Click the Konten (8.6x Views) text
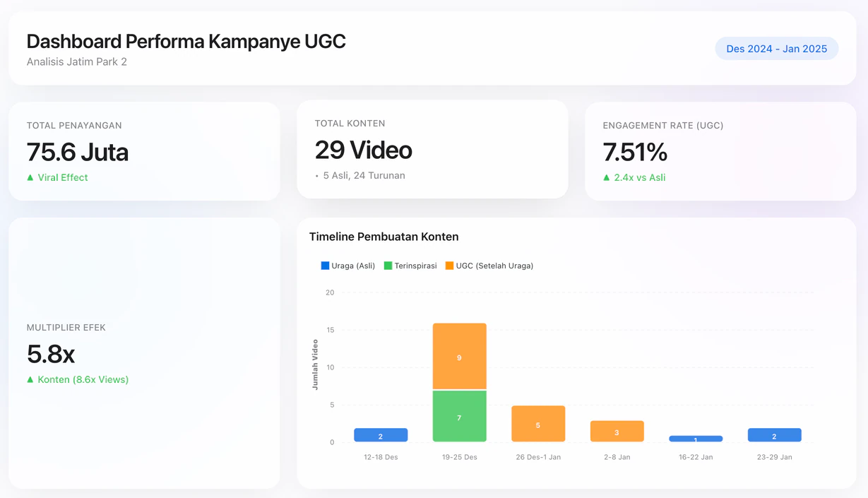Viewport: 868px width, 498px height. tap(83, 379)
